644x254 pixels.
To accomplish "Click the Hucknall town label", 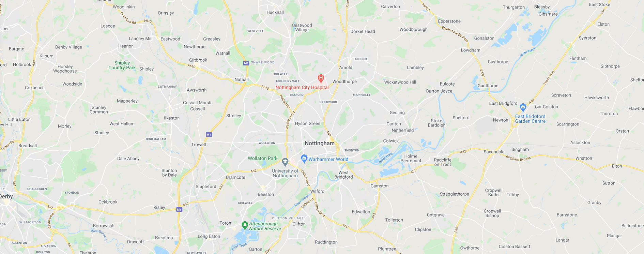I will click(275, 12).
